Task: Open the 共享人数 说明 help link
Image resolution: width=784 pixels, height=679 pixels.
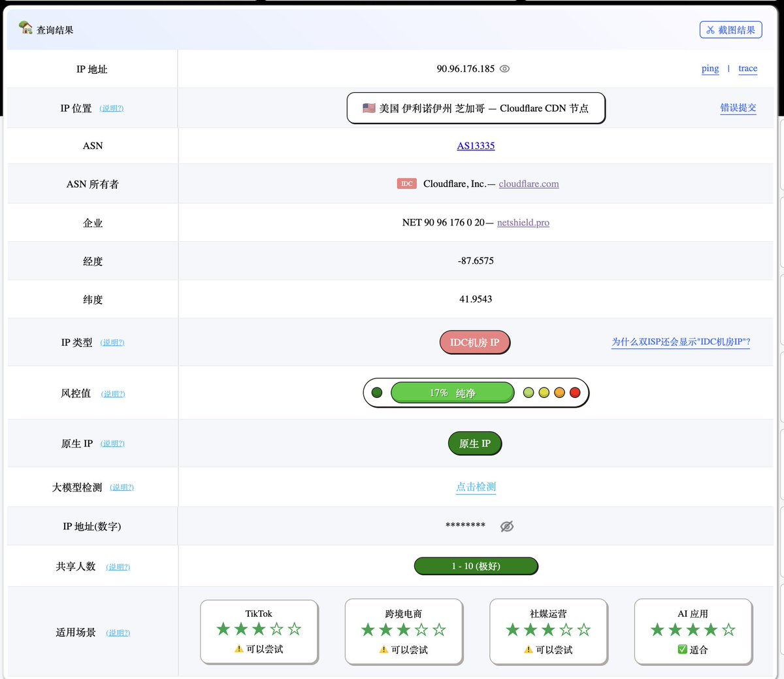Action: pos(118,567)
